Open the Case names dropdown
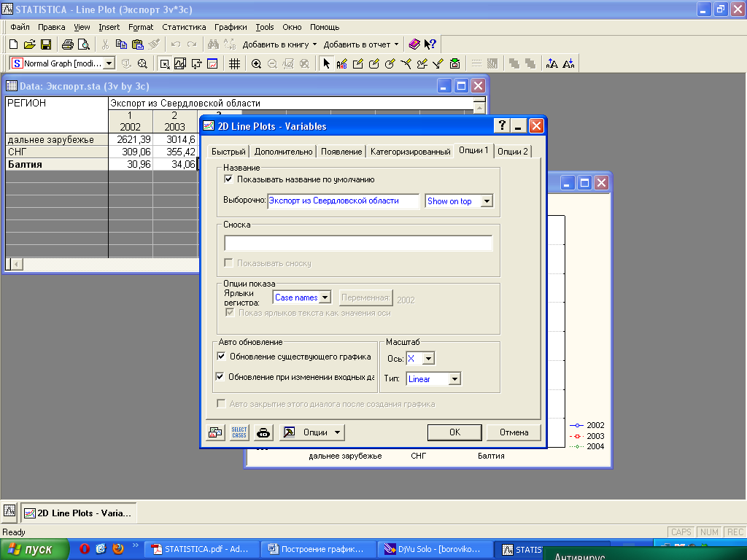 pyautogui.click(x=325, y=297)
